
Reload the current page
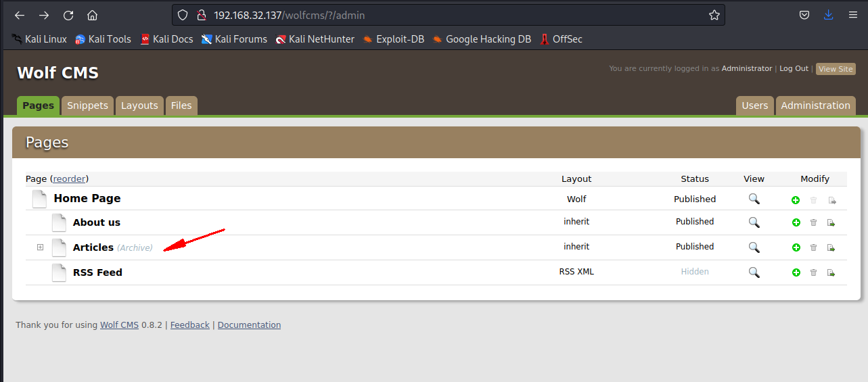pos(68,15)
